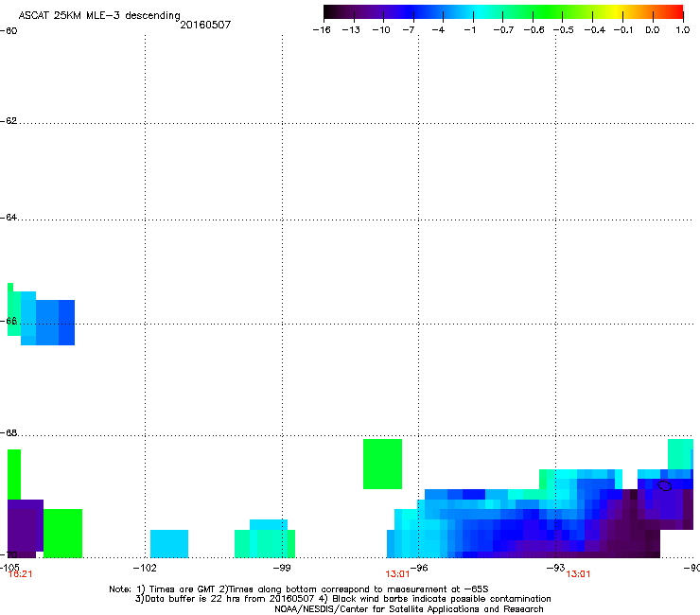Click the note line beginning 'Note: 1) Times are GMT'
700x615 pixels.
click(x=299, y=589)
